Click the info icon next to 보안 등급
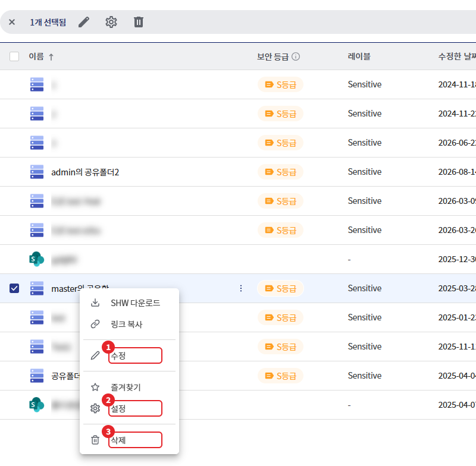The width and height of the screenshot is (476, 466). pyautogui.click(x=296, y=56)
